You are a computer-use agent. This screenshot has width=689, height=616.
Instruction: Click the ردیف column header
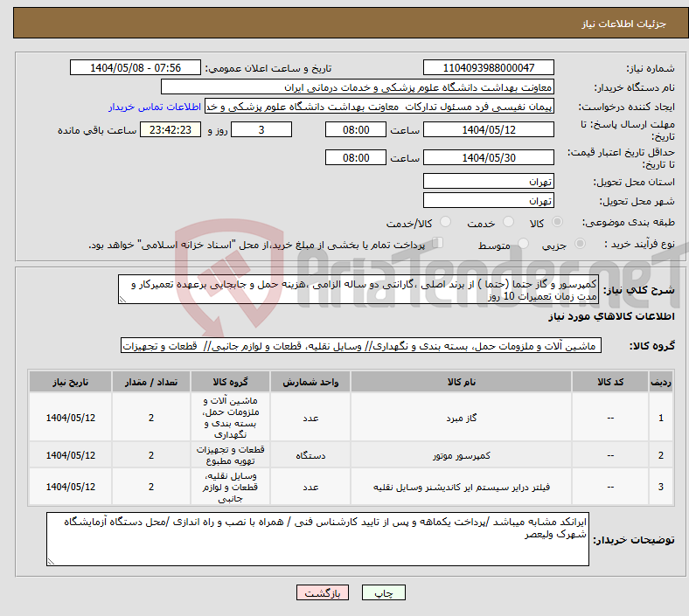click(661, 382)
